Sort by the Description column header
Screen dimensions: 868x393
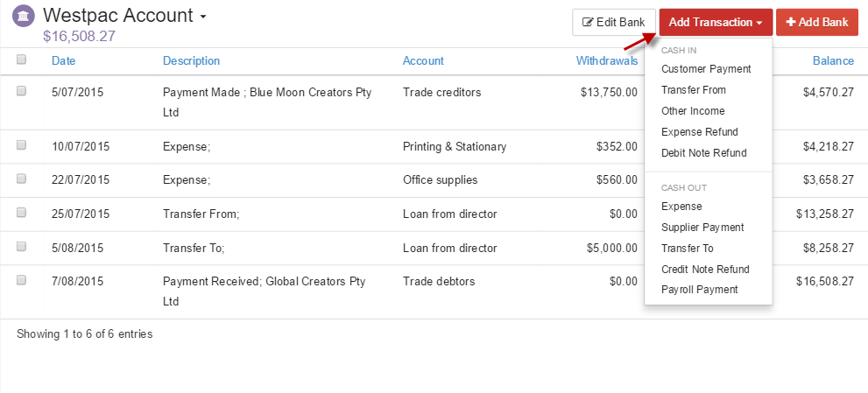tap(191, 61)
